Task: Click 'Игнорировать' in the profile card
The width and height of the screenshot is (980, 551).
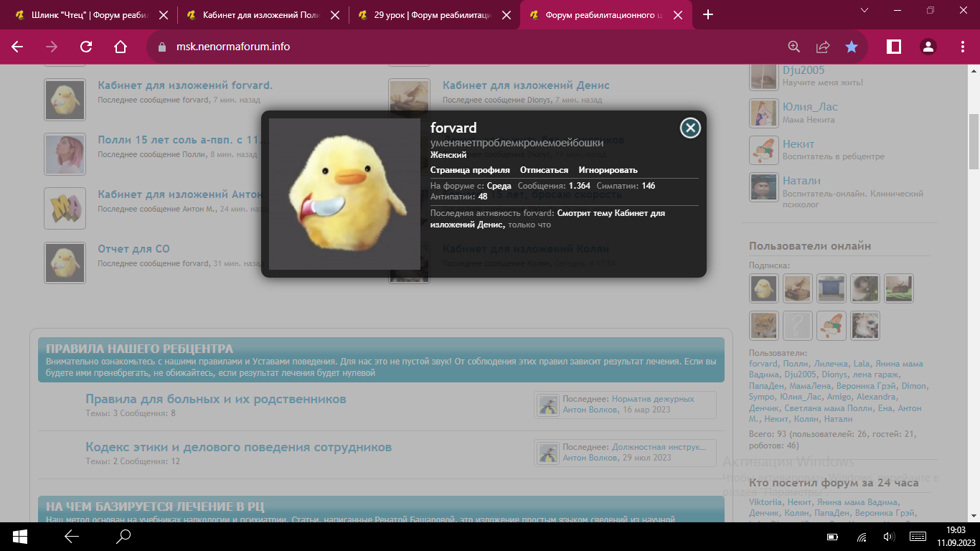Action: click(608, 170)
